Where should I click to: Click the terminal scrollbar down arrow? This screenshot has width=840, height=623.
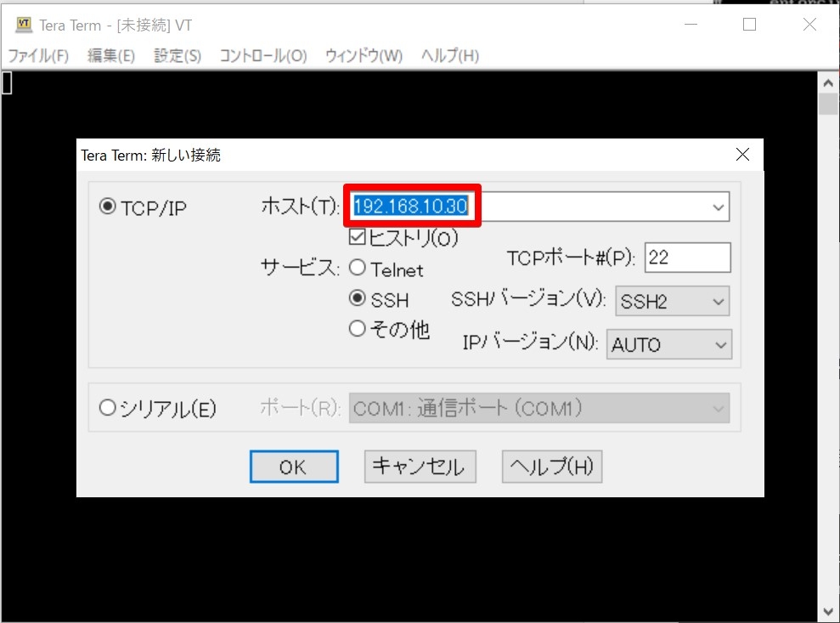828,611
